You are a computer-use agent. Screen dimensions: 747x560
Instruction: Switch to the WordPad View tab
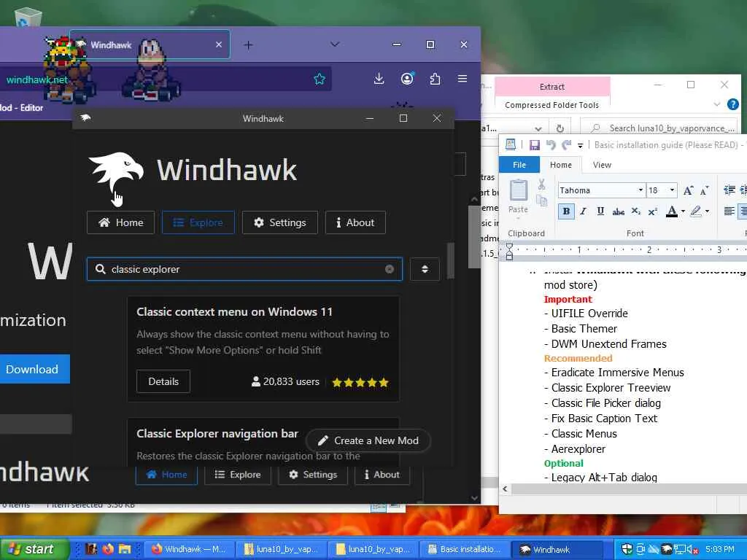pyautogui.click(x=602, y=165)
